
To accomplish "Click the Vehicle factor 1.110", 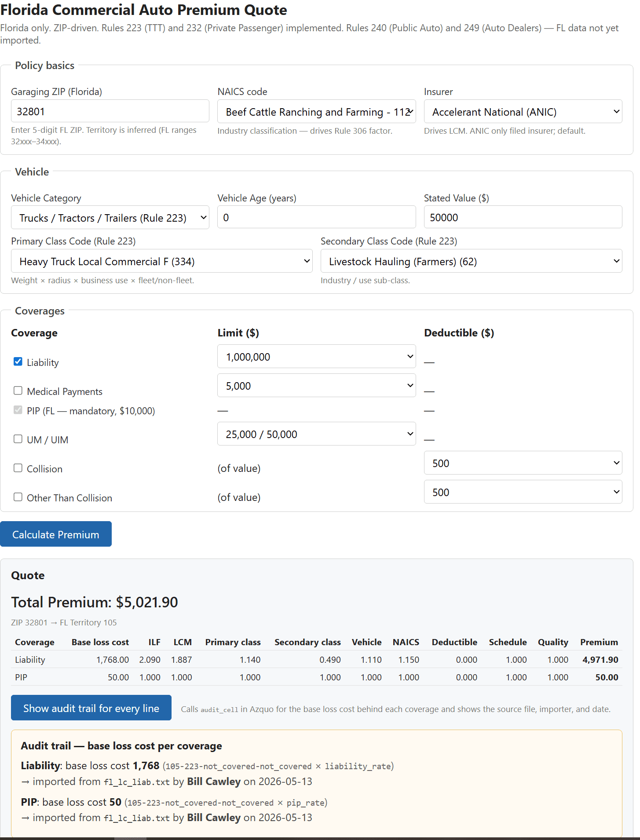I will (371, 660).
